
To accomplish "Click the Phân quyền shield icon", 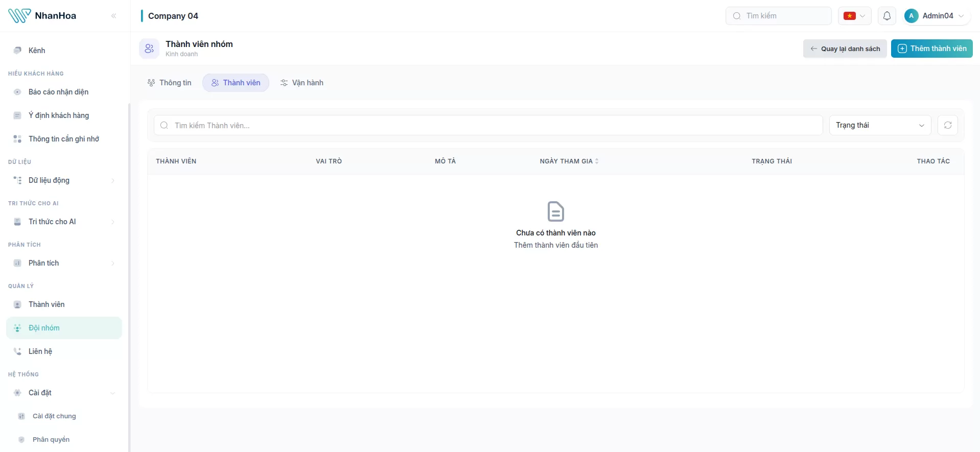I will pyautogui.click(x=21, y=440).
